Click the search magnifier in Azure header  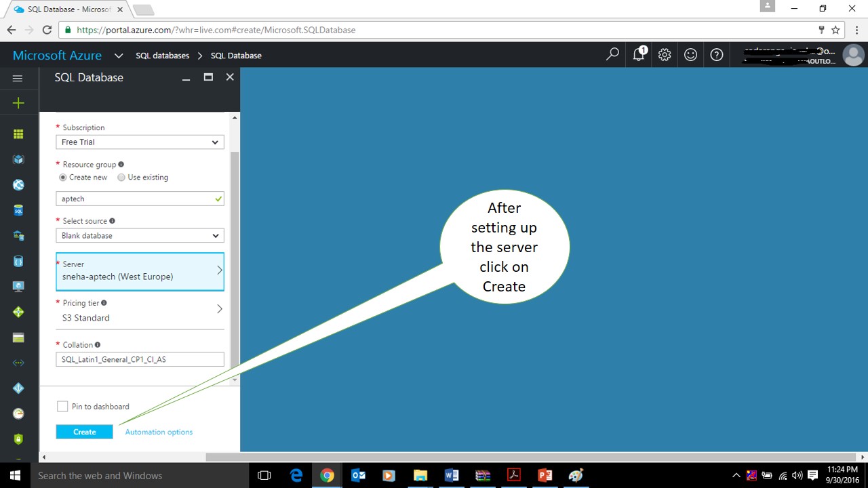point(612,55)
